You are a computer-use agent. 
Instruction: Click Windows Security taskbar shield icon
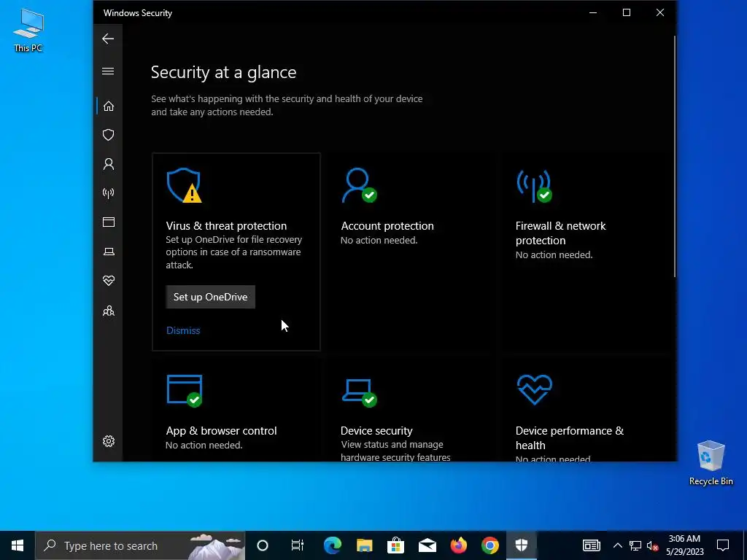coord(522,545)
